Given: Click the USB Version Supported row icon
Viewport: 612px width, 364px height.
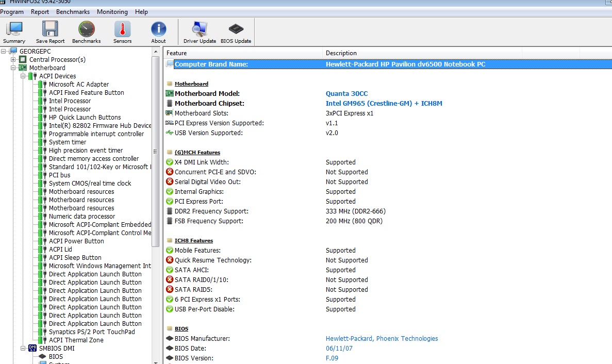Looking at the screenshot, I should [170, 133].
